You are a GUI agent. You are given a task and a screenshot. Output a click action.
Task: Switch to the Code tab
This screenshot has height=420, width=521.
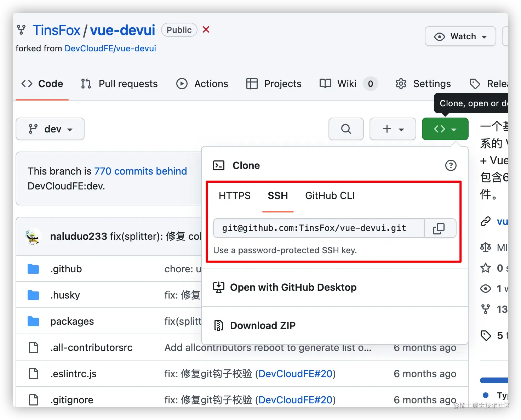point(42,84)
